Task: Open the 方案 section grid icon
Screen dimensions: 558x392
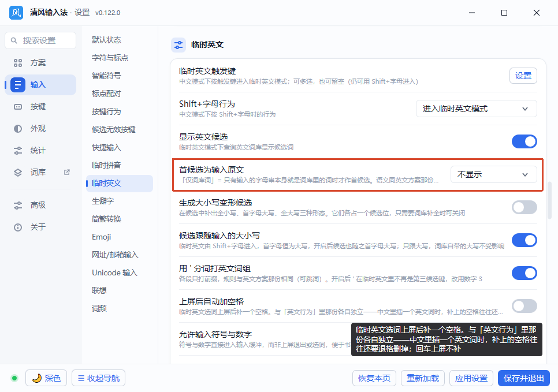Action: tap(18, 63)
